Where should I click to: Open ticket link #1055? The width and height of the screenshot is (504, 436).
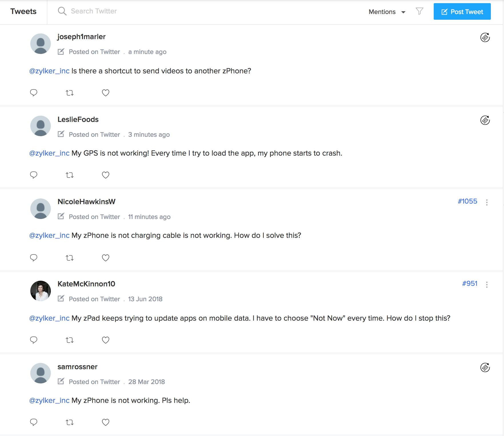467,201
